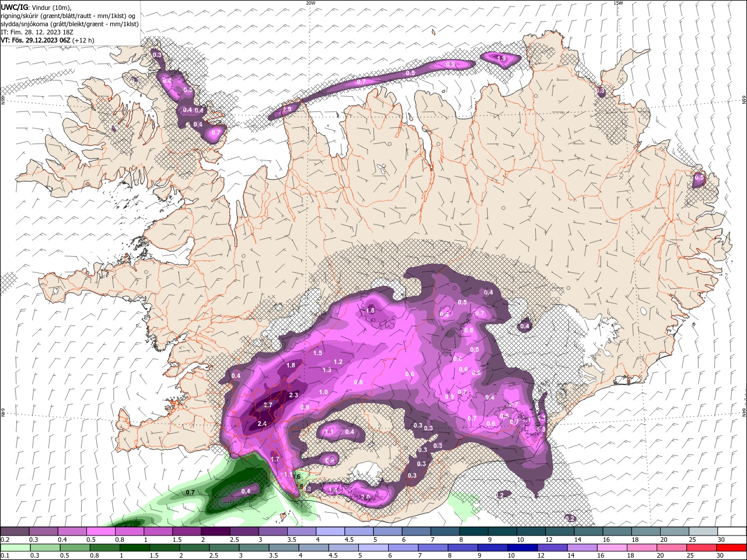747x560 pixels.
Task: Pick the snow swatch between 0.2 and 0.3
Action: coord(15,531)
